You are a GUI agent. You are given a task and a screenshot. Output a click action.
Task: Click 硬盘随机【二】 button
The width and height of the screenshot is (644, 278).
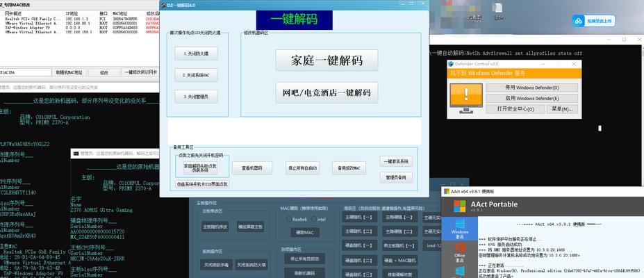pyautogui.click(x=359, y=261)
